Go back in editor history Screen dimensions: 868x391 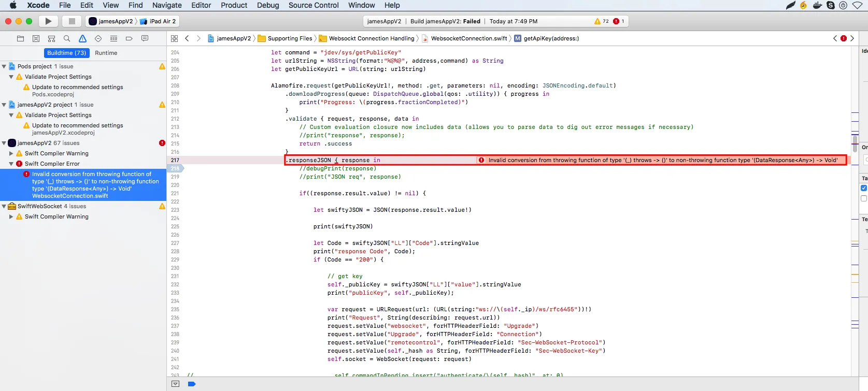[187, 38]
